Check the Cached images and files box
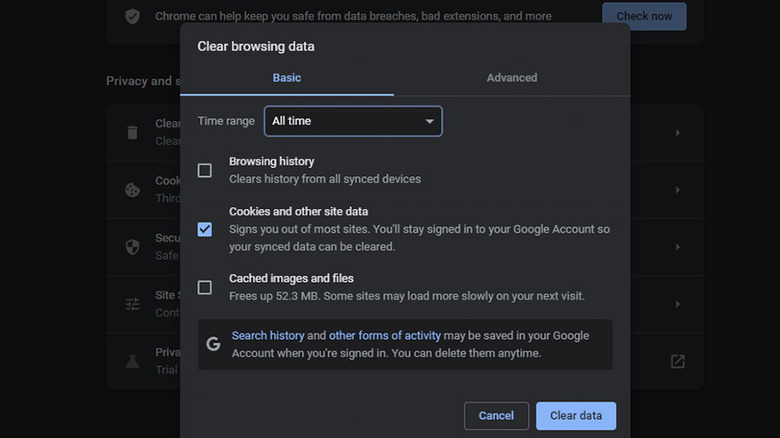The width and height of the screenshot is (780, 438). [205, 287]
